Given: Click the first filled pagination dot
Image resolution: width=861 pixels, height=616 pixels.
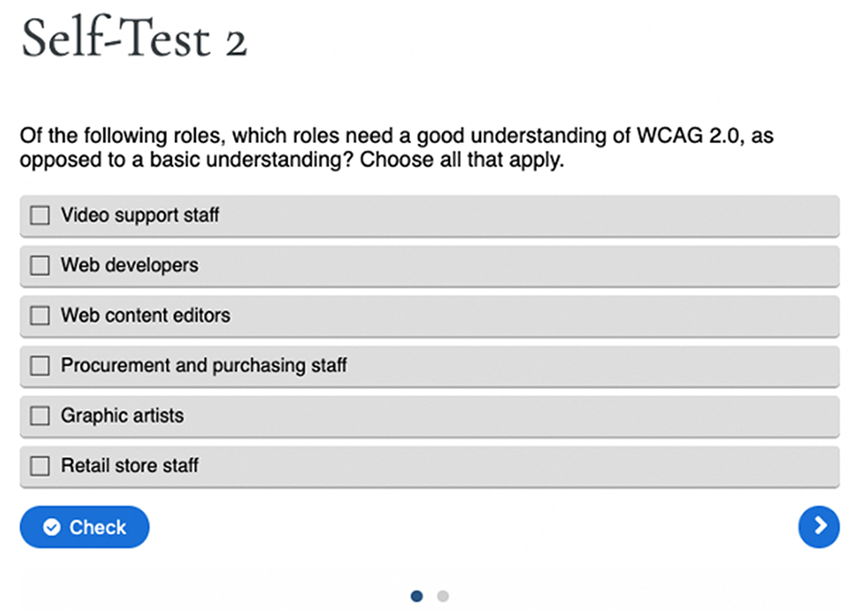Looking at the screenshot, I should [x=416, y=596].
